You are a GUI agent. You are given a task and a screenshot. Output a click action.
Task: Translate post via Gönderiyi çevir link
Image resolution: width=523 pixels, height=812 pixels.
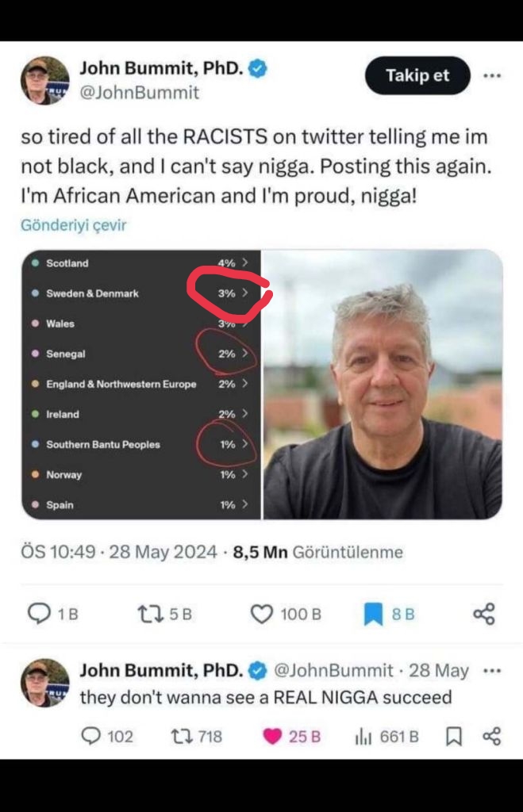click(x=74, y=225)
